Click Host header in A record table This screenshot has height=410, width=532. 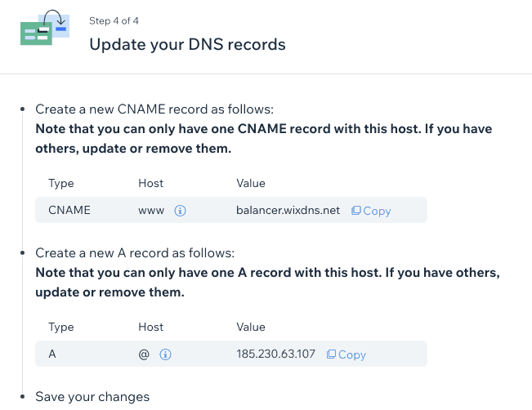coord(150,327)
